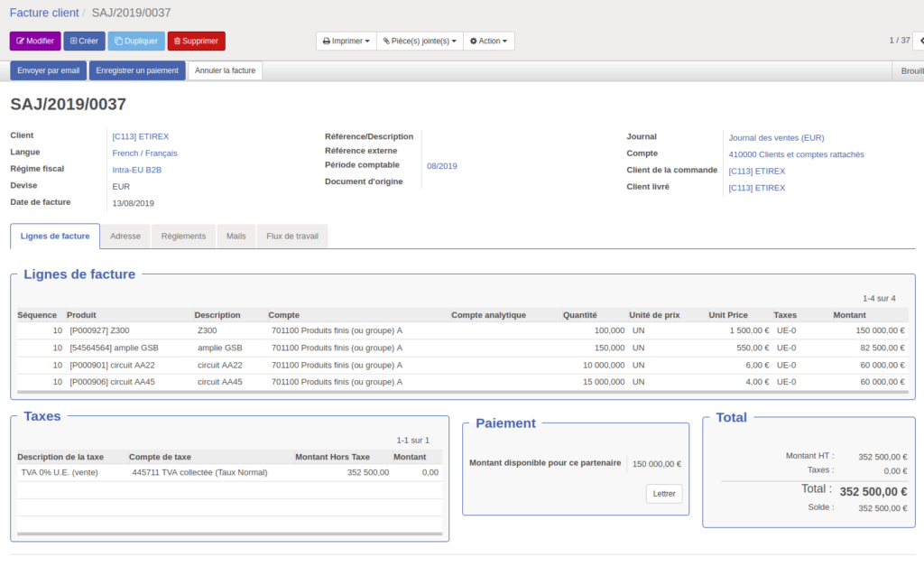Sort lines by Unit Price header
The image size is (924, 576).
[728, 315]
